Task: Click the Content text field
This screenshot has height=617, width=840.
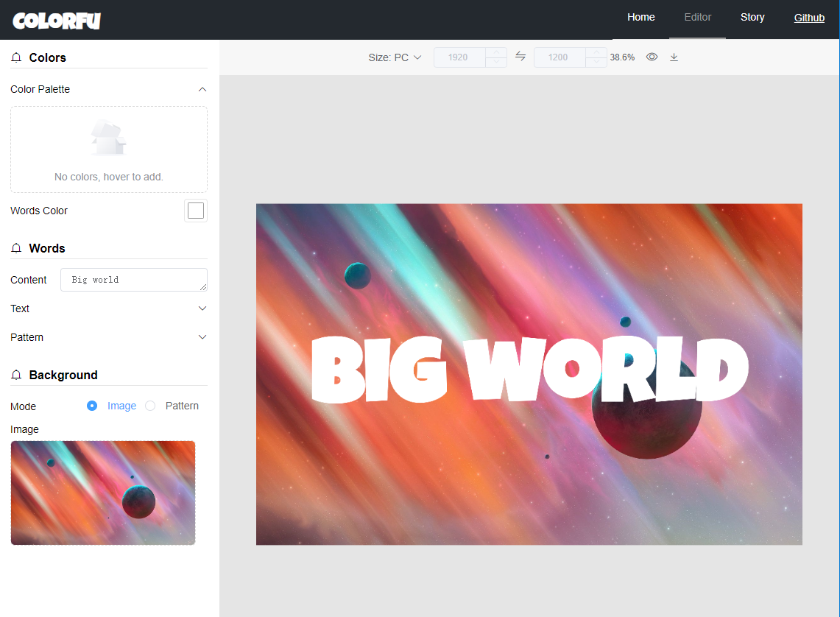Action: coord(134,280)
